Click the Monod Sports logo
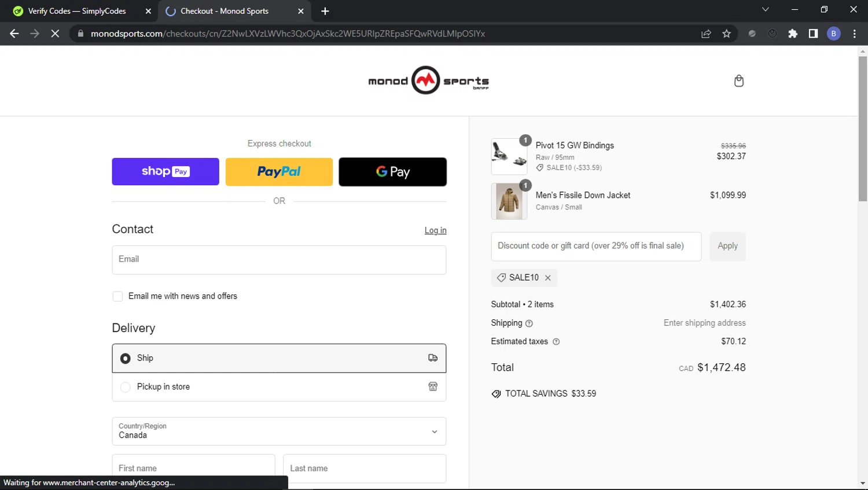The width and height of the screenshot is (868, 490). (x=428, y=80)
